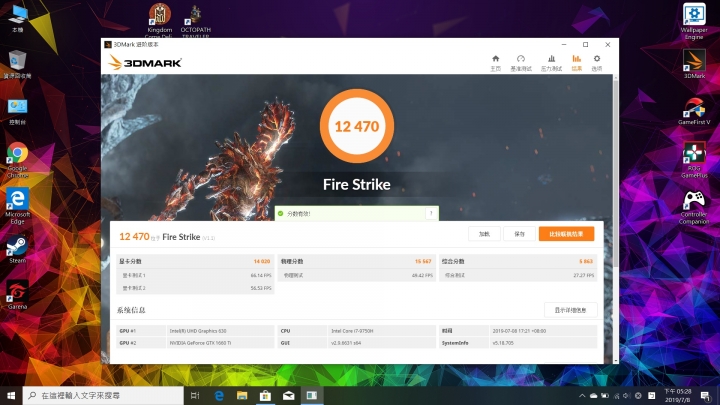Screen dimensions: 720x405
Task: Launch the Steam desktop shortcut
Action: [17, 249]
